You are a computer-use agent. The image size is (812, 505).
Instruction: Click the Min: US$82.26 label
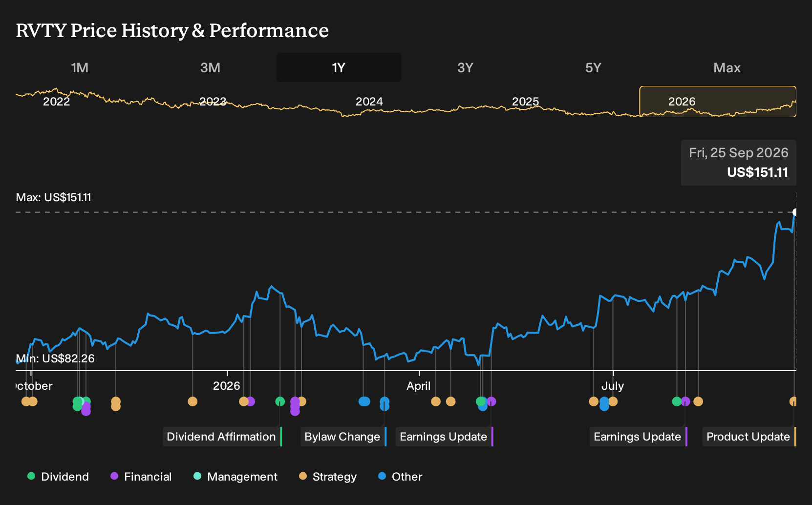coord(55,358)
